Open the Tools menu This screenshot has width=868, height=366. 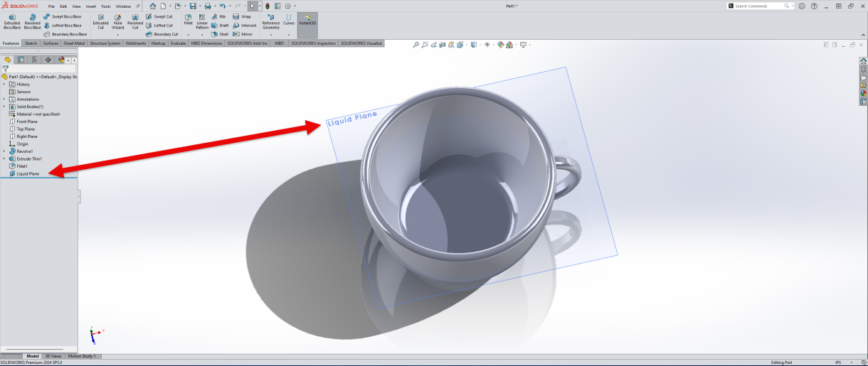coord(105,6)
